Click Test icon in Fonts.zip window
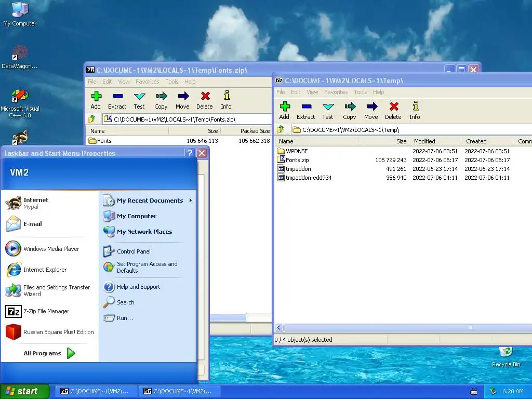 pyautogui.click(x=139, y=96)
